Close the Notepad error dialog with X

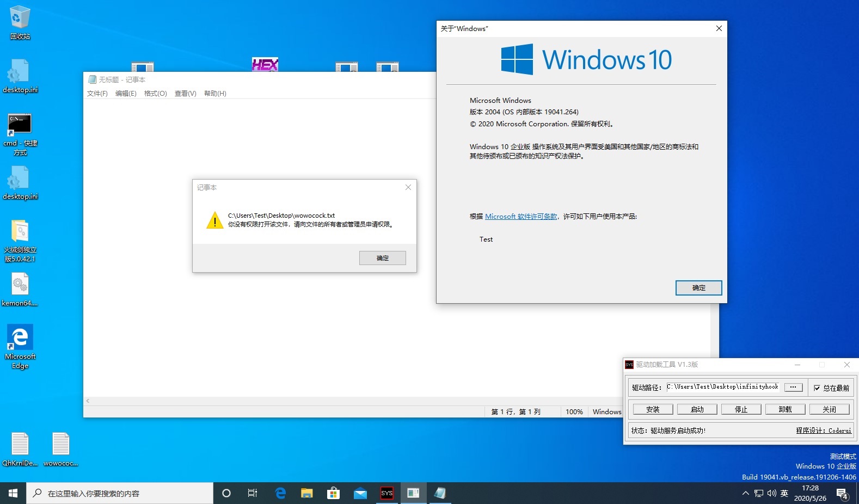click(408, 187)
